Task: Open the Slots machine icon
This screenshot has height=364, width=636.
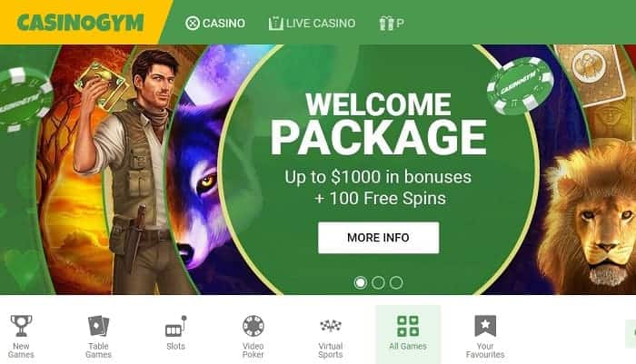Action: [176, 326]
